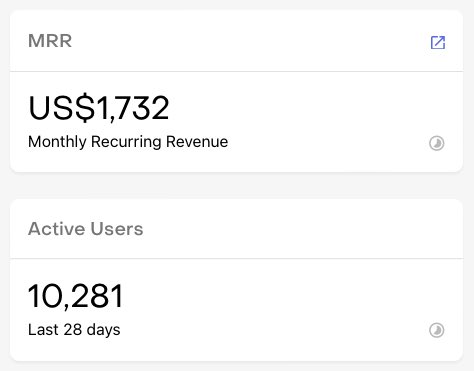Screen dimensions: 474x371
Task: Click the clock icon in Active Users card
Action: pos(436,330)
